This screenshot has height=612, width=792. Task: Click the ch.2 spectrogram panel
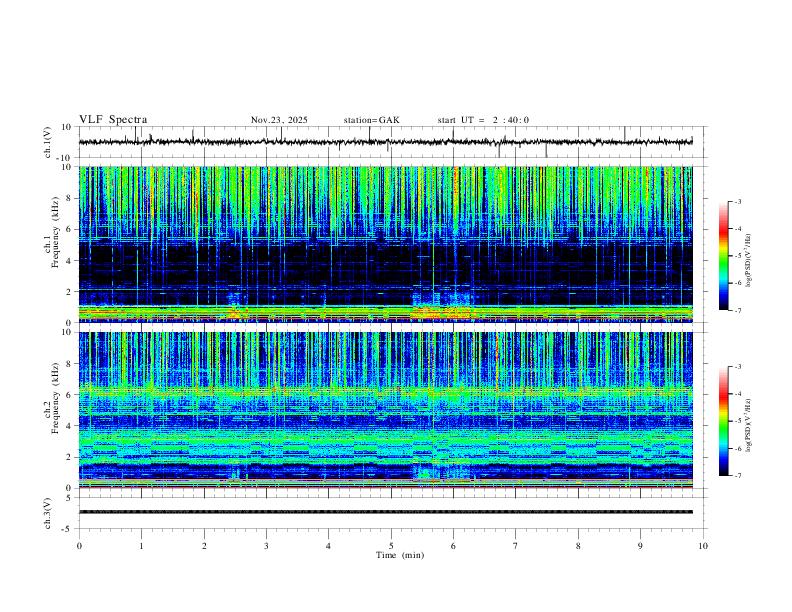(x=386, y=410)
